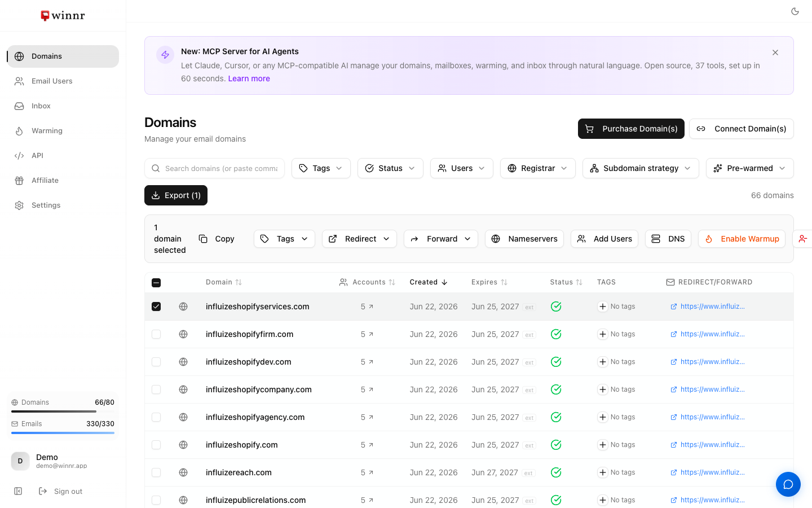Viewport: 812px width, 508px height.
Task: Dismiss the MCP Server announcement banner
Action: tap(775, 52)
